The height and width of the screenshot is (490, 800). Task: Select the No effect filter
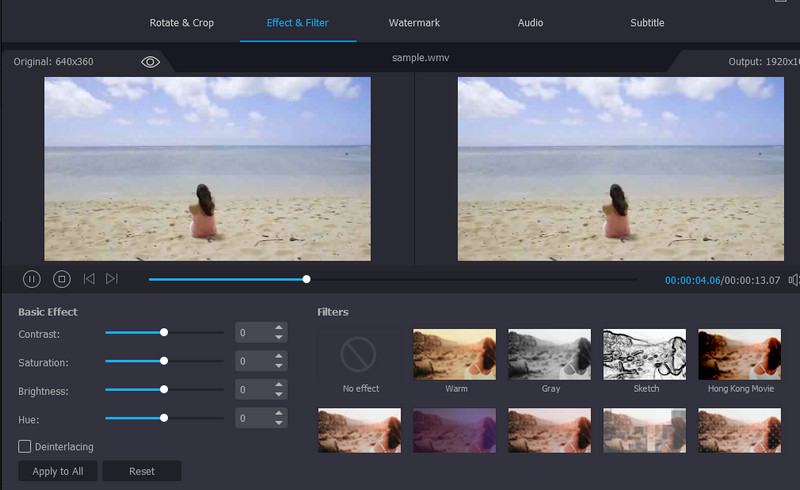pos(360,354)
